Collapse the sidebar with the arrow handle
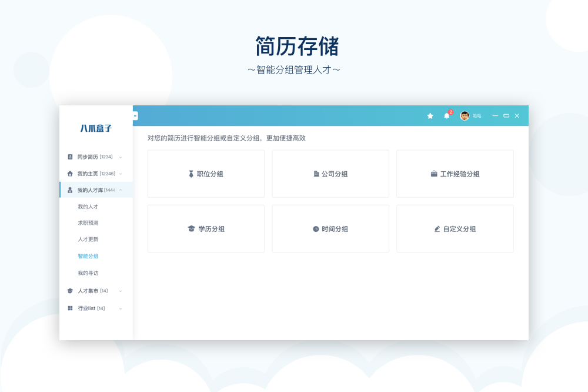 click(x=135, y=116)
